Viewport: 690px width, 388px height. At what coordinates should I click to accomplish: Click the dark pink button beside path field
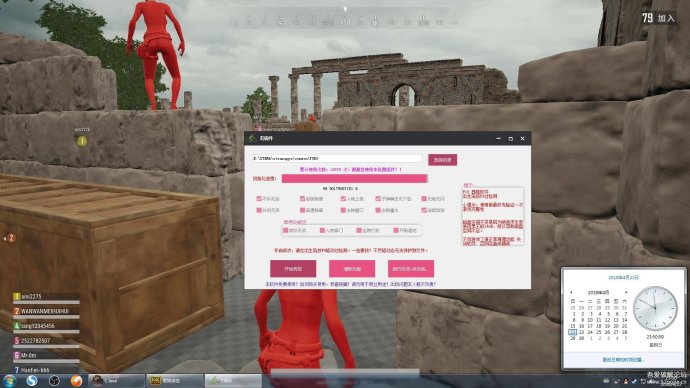(x=442, y=160)
